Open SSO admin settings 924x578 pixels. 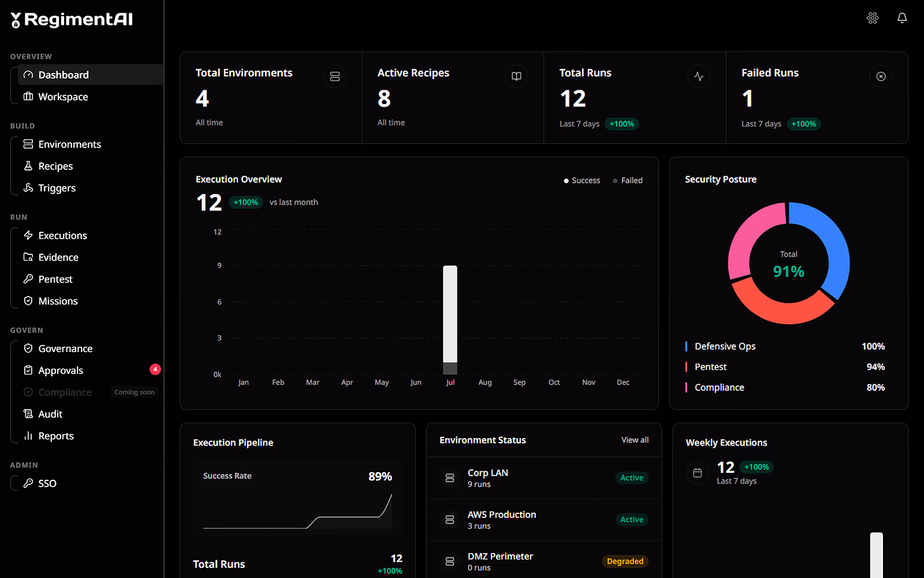[90, 483]
